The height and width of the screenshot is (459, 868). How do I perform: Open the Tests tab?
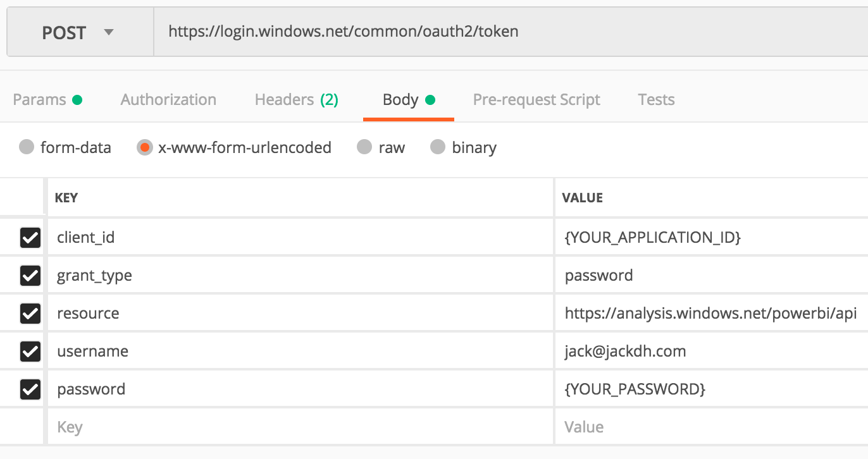(655, 99)
